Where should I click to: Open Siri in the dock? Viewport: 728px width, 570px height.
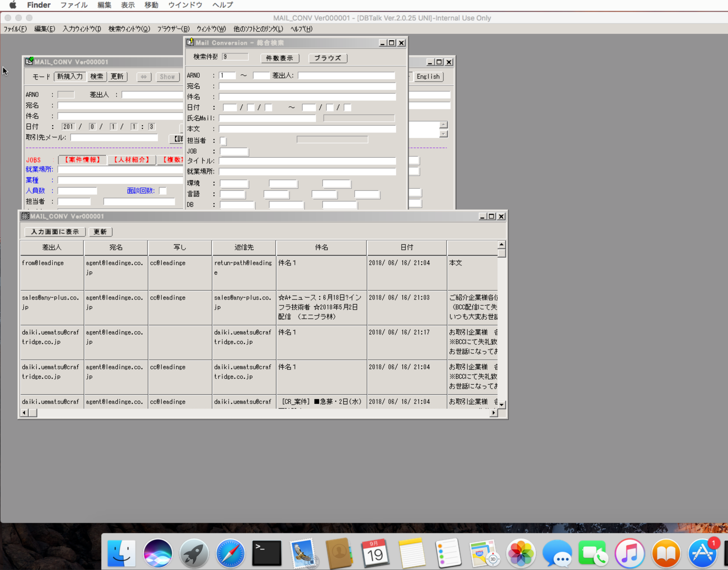pyautogui.click(x=158, y=553)
